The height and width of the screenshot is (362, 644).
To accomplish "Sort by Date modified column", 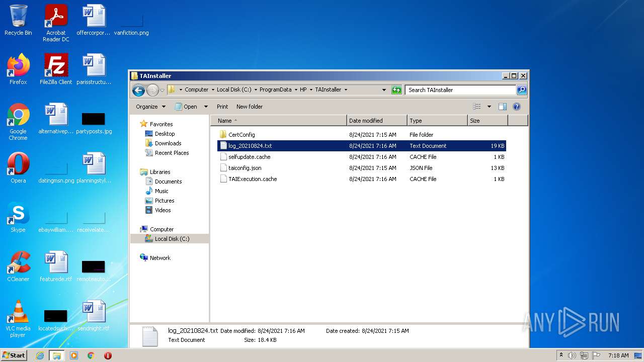I will pos(377,121).
